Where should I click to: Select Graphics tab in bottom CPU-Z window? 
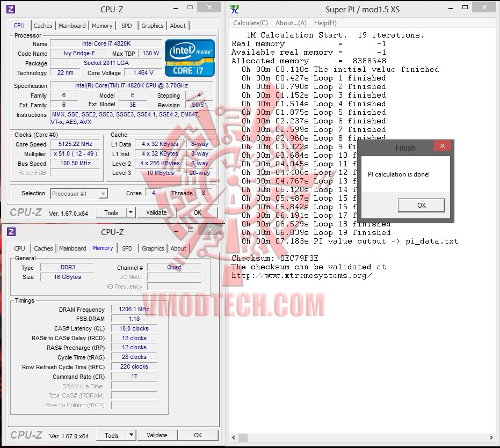153,248
